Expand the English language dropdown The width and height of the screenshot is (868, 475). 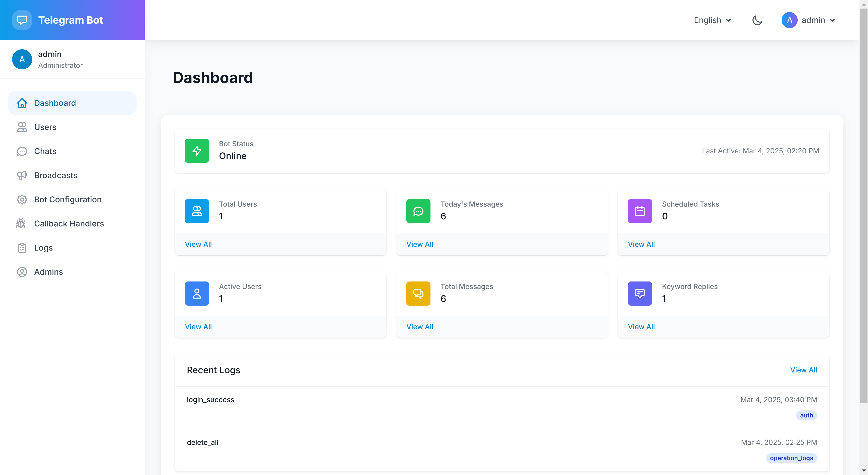point(711,20)
